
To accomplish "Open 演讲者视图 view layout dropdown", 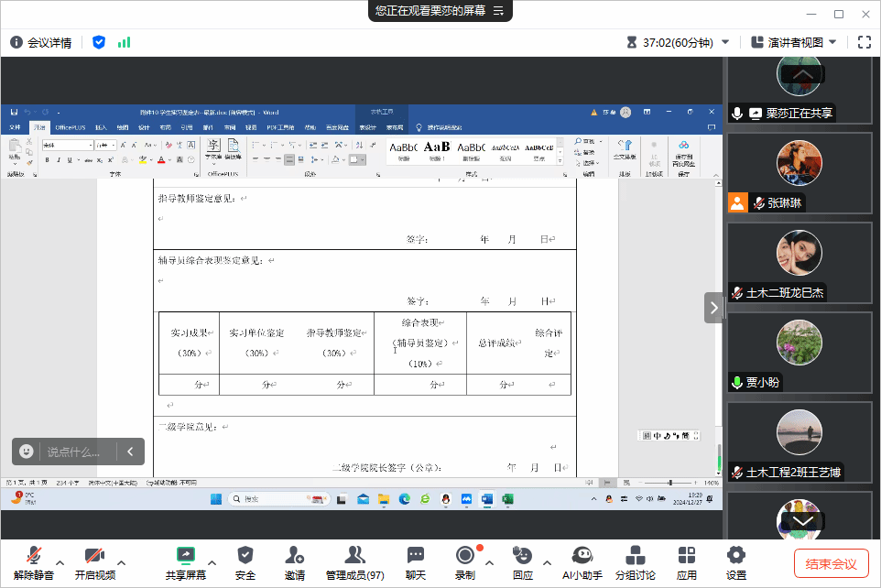I will [793, 42].
